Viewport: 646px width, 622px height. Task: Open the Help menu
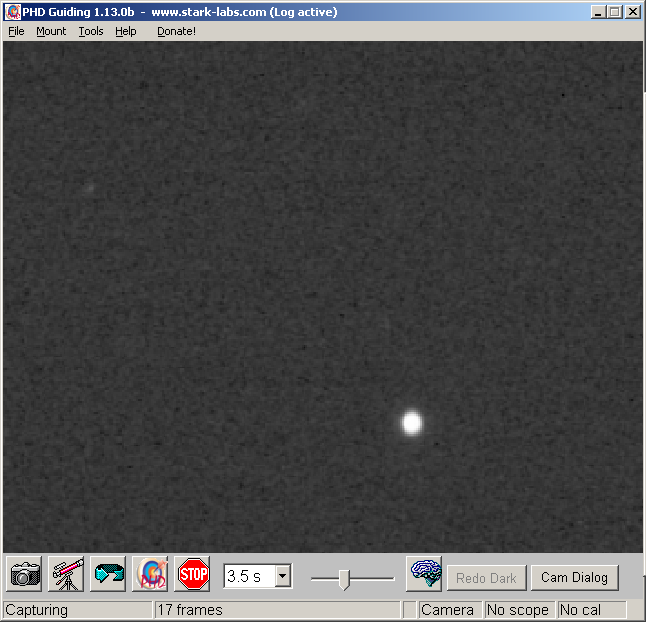126,31
